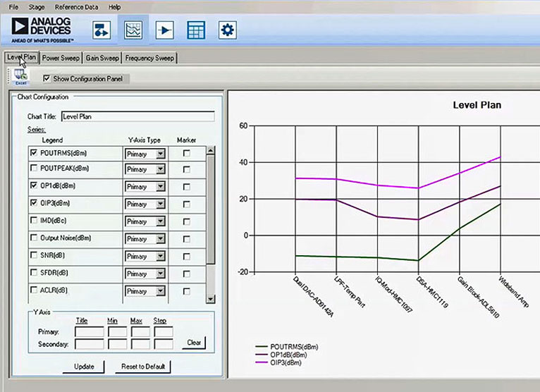Click the signal chain block diagram toolbar icon
The image size is (540, 392).
coord(103,30)
